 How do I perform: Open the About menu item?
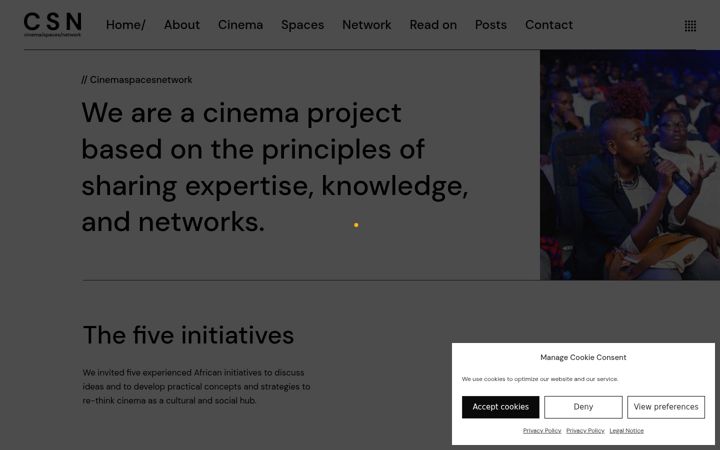click(182, 25)
